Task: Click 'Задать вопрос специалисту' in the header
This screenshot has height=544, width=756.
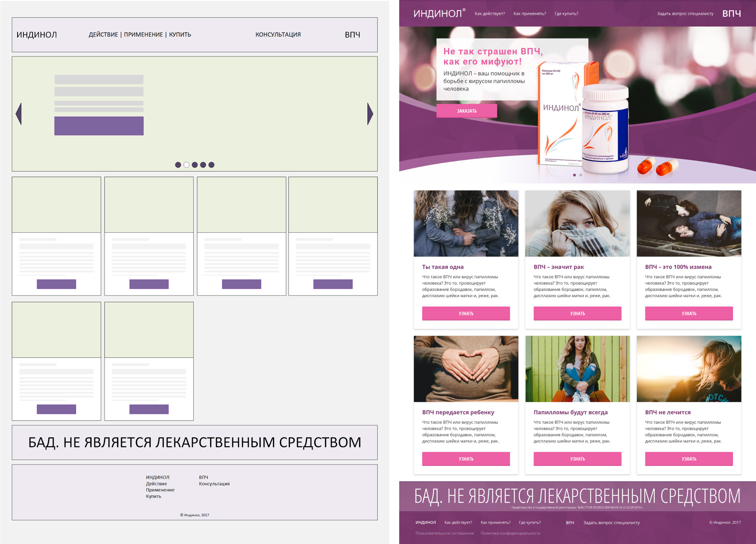Action: pos(685,14)
